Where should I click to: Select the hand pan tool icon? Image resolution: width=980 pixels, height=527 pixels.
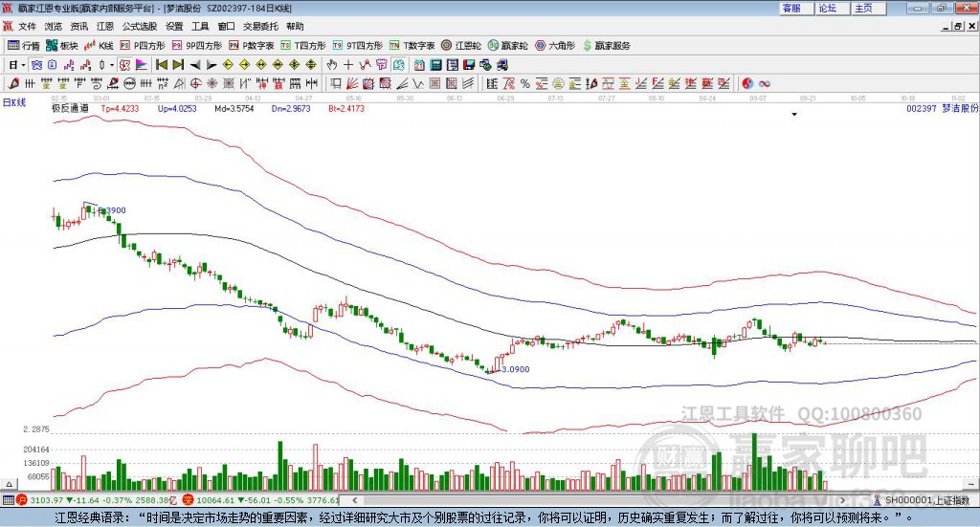coord(332,64)
